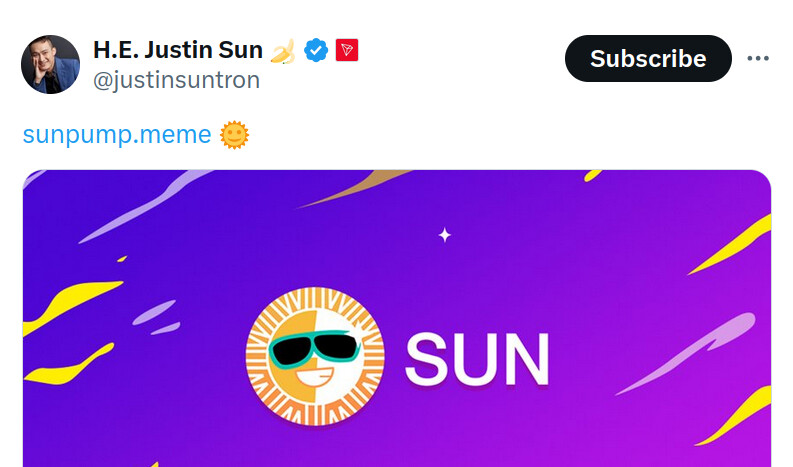Click the blue verified checkmark badge
The image size is (793, 467).
pyautogui.click(x=317, y=49)
